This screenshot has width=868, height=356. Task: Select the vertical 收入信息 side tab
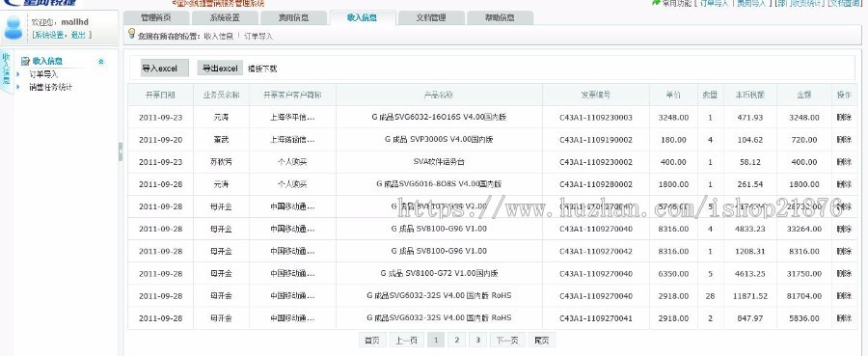click(x=6, y=71)
